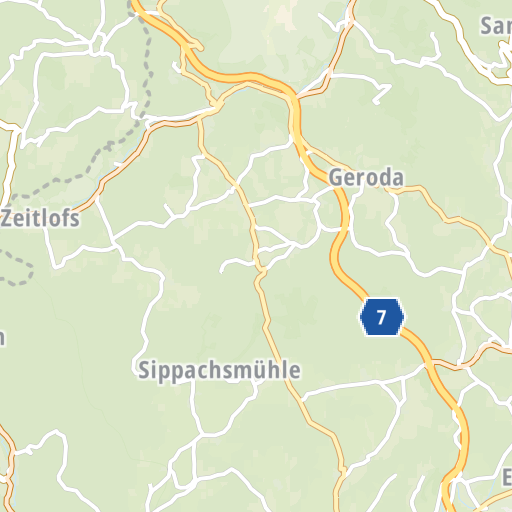
Task: Click the truncated 'Sar' place label
Action: tap(496, 26)
